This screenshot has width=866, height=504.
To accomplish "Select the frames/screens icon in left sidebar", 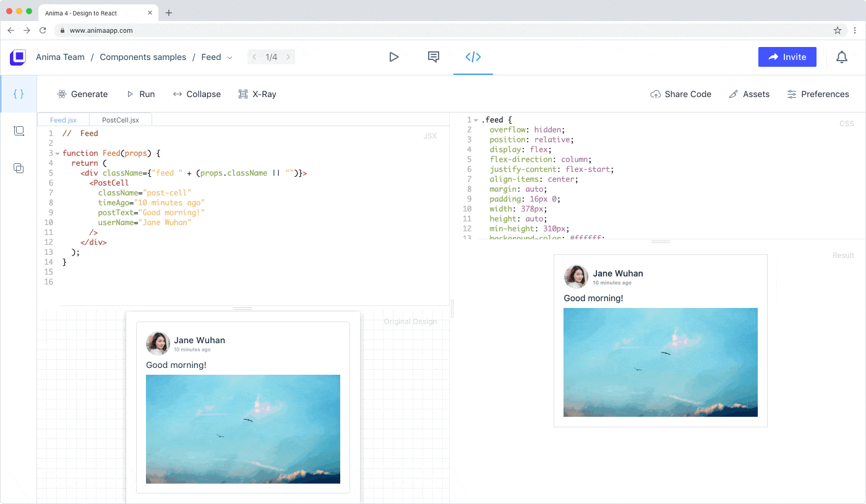I will point(19,131).
